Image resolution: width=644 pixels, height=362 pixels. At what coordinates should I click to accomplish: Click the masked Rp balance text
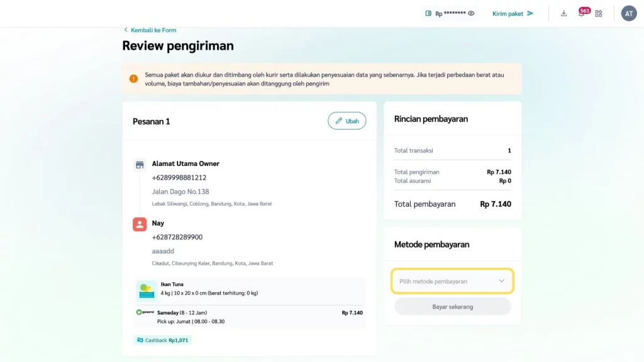point(450,13)
